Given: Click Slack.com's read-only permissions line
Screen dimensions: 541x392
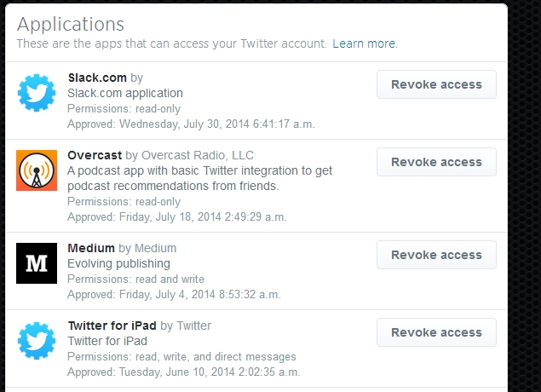Looking at the screenshot, I should (x=124, y=109).
